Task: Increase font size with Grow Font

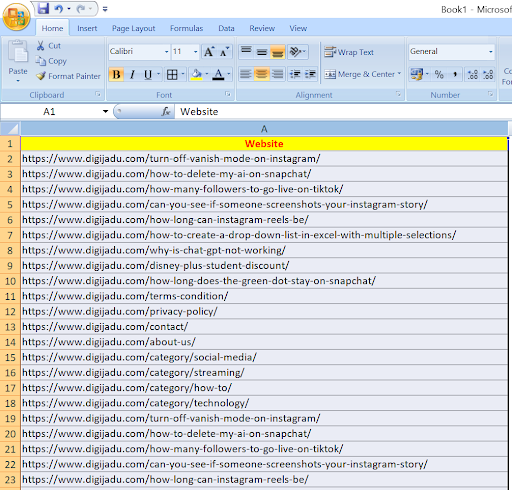Action: point(209,52)
